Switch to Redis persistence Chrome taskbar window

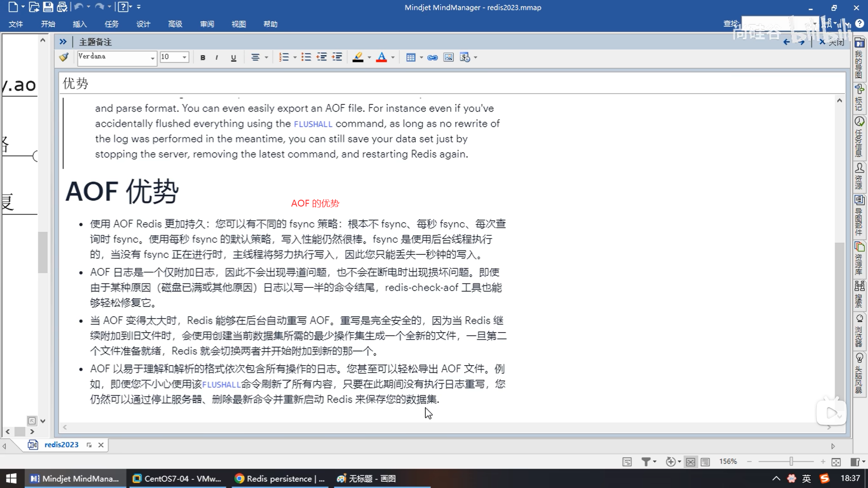(280, 479)
